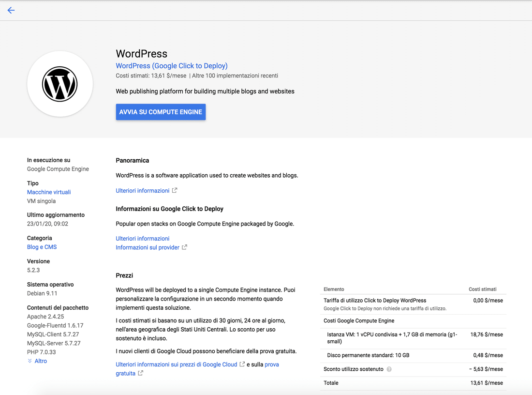Select PHP 7.0.33 package entry
The height and width of the screenshot is (395, 532).
[x=42, y=352]
